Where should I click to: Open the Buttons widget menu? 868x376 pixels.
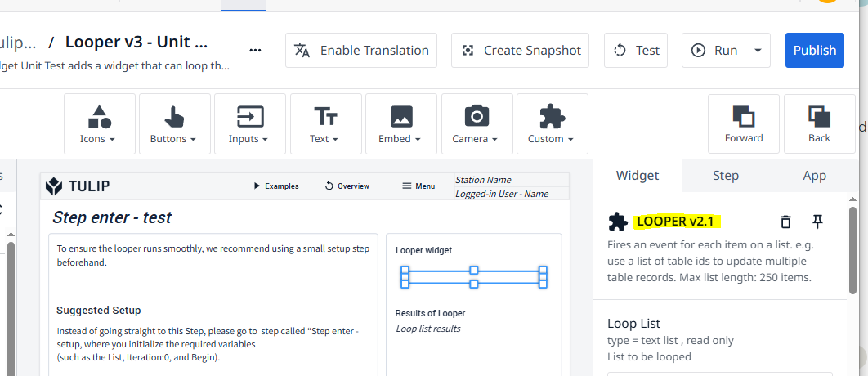(175, 123)
